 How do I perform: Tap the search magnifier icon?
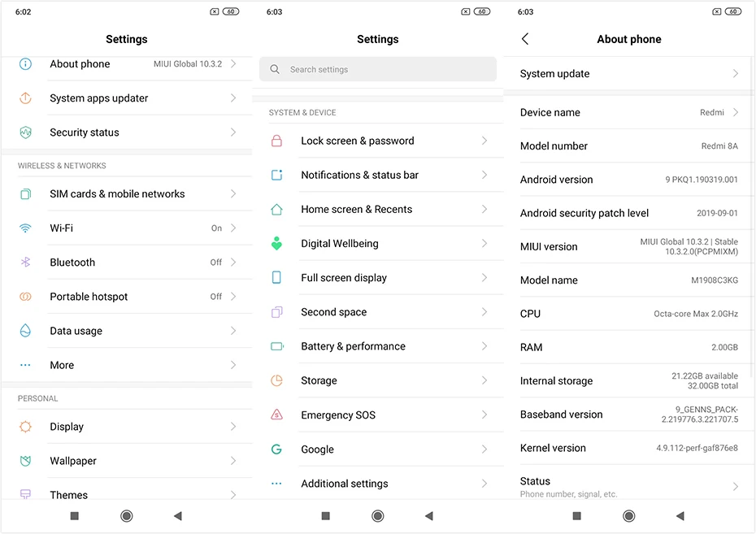[x=275, y=69]
